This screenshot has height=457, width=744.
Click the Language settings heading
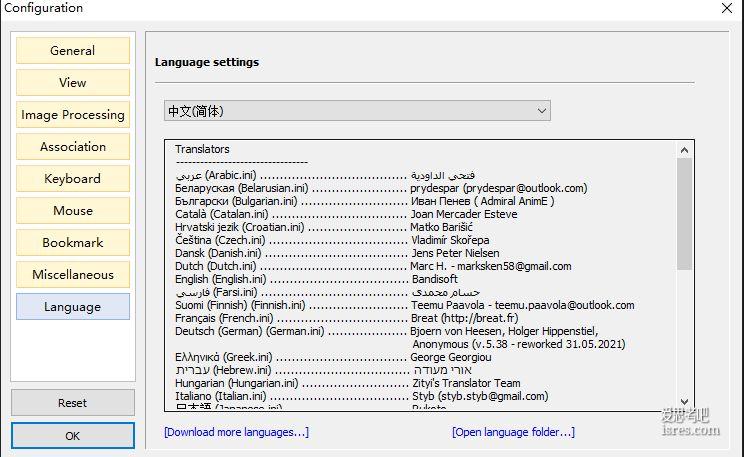[207, 62]
